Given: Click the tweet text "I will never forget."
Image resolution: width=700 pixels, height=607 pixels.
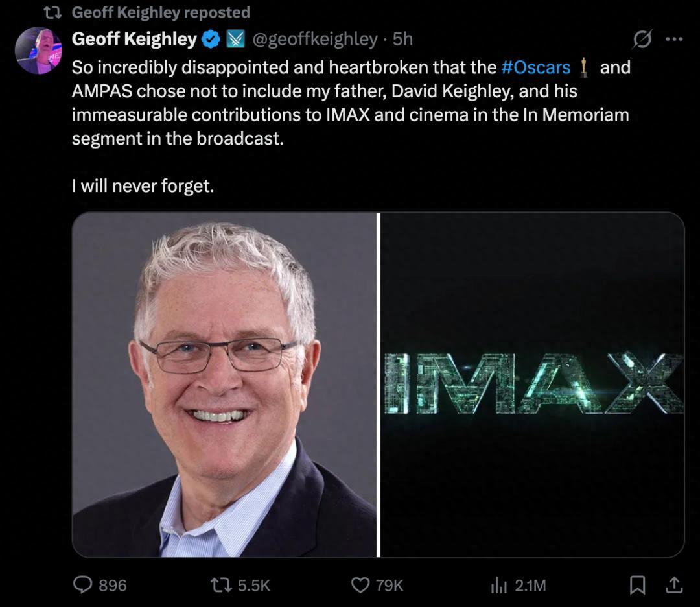Looking at the screenshot, I should click(x=143, y=186).
